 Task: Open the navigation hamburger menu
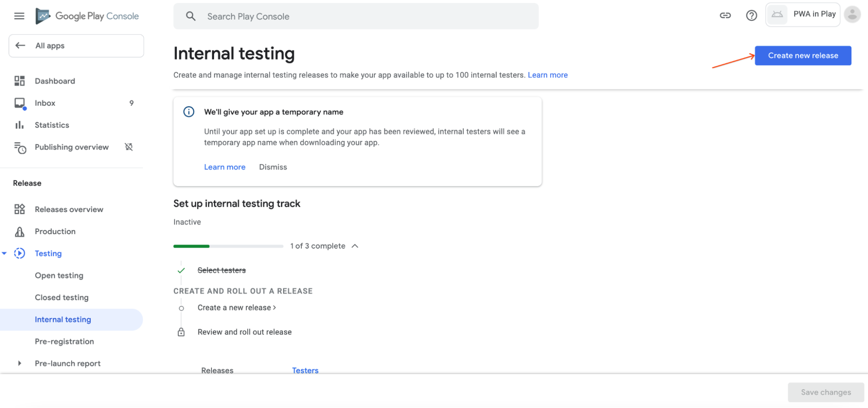click(x=19, y=16)
